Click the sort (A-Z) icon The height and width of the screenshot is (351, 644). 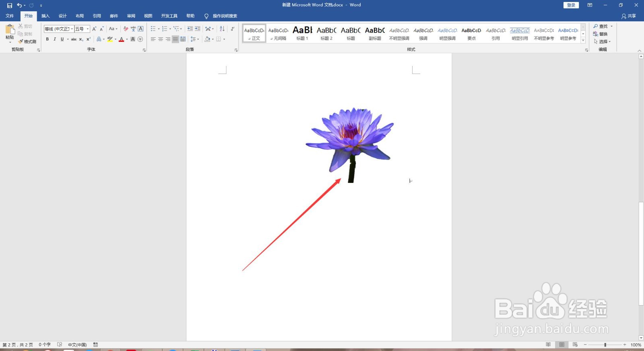[x=222, y=29]
